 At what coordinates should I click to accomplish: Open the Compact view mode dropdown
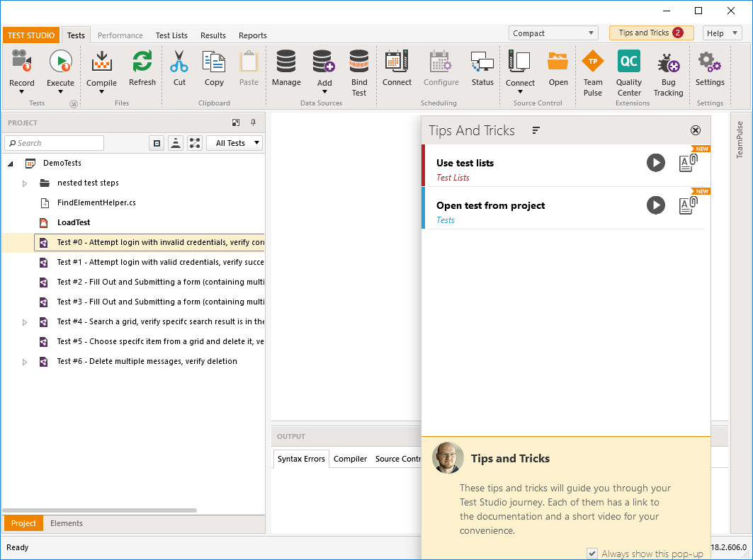click(554, 33)
